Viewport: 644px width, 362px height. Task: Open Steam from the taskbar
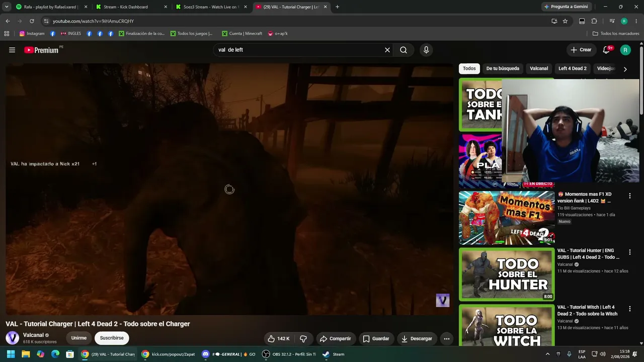334,354
